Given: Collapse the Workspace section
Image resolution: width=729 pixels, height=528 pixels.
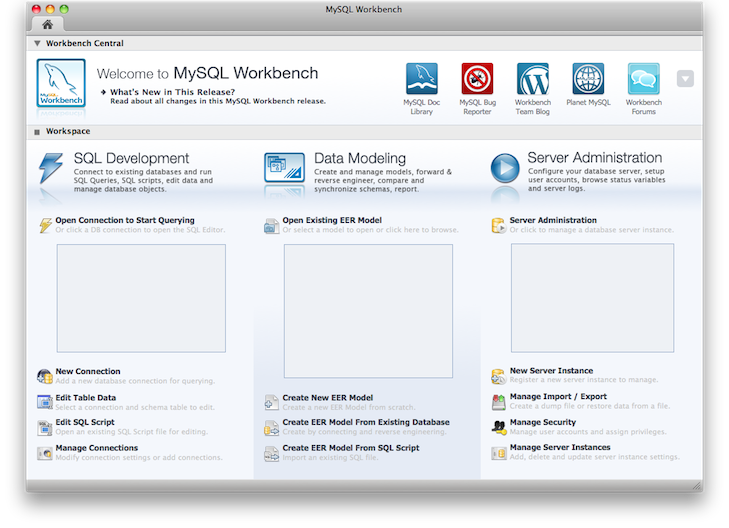Looking at the screenshot, I should [37, 132].
